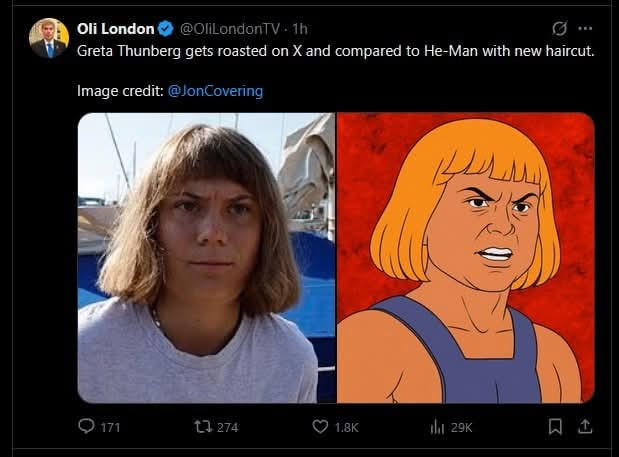This screenshot has height=457, width=619.
Task: Open the left photo in the tweet
Action: tap(206, 257)
